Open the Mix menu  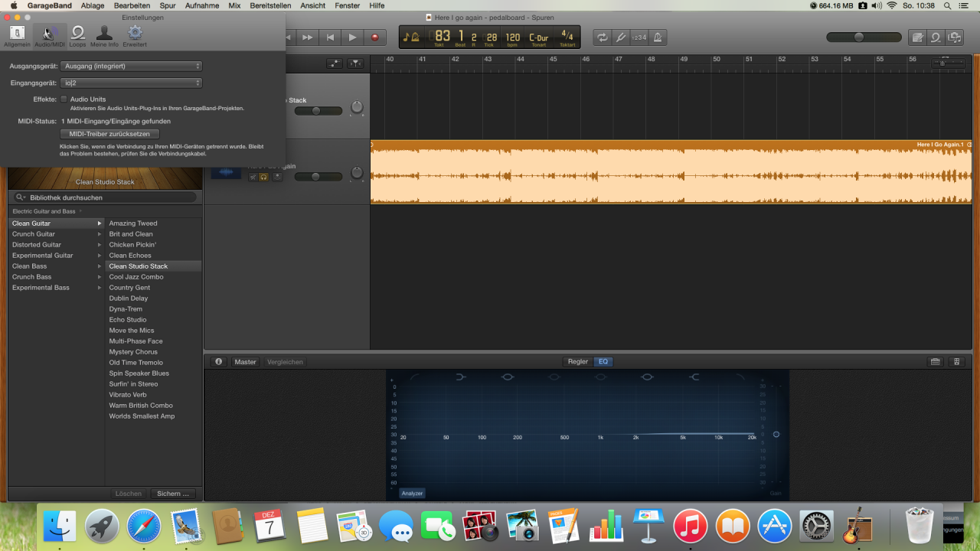pos(234,5)
